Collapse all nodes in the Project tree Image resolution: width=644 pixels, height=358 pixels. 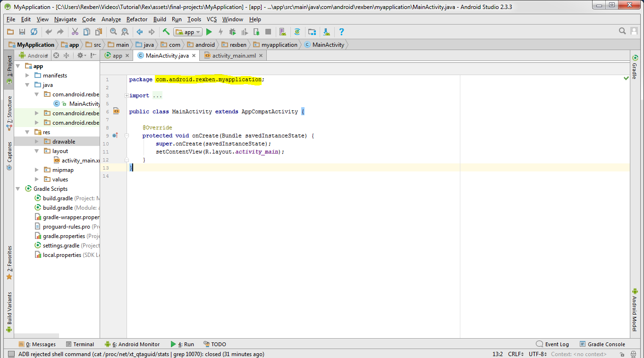point(66,55)
